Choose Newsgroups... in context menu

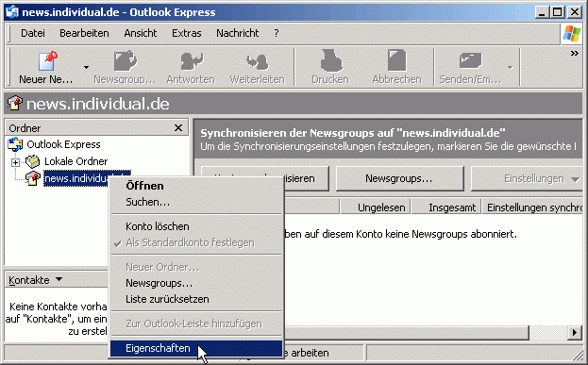pyautogui.click(x=195, y=283)
